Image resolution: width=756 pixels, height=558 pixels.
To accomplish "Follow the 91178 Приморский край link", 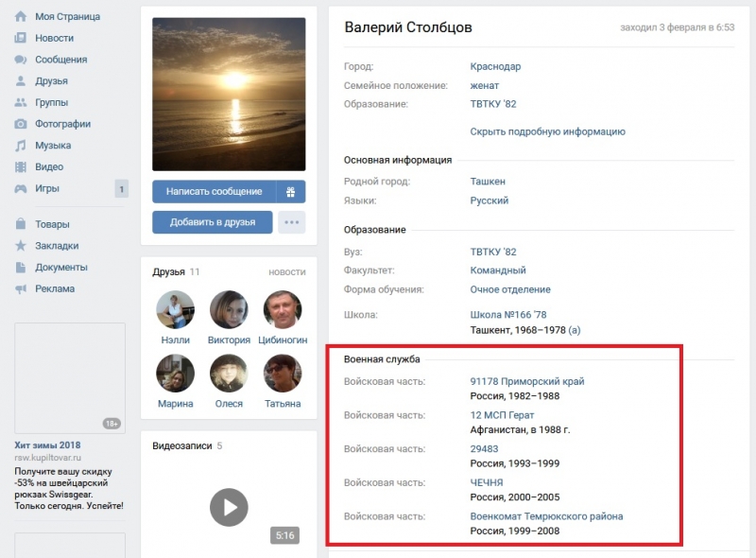I will point(527,381).
